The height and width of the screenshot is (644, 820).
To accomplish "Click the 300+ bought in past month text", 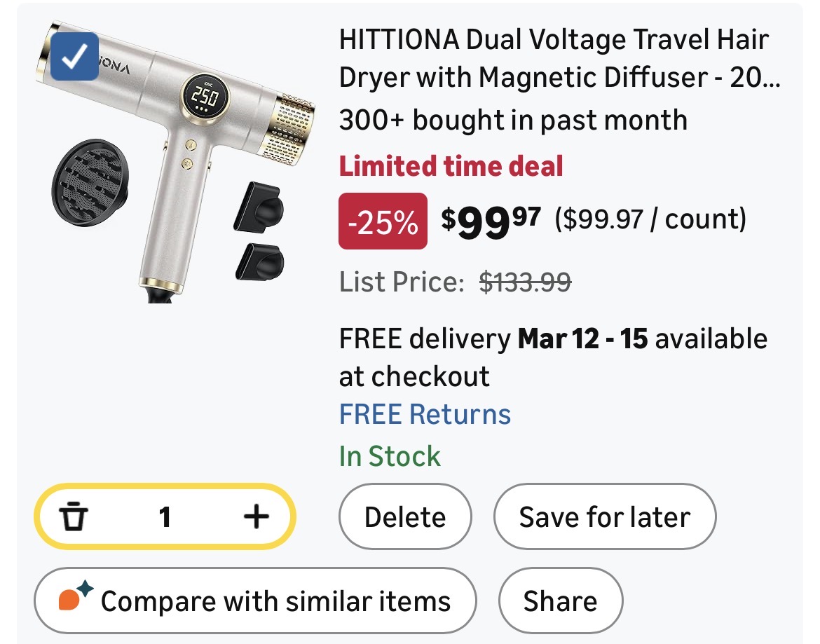I will click(x=513, y=120).
